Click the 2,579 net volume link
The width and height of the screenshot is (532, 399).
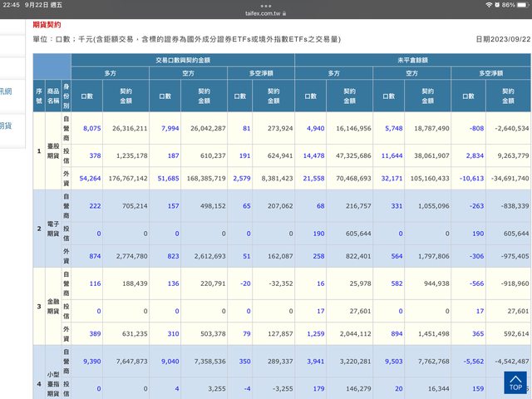point(239,178)
